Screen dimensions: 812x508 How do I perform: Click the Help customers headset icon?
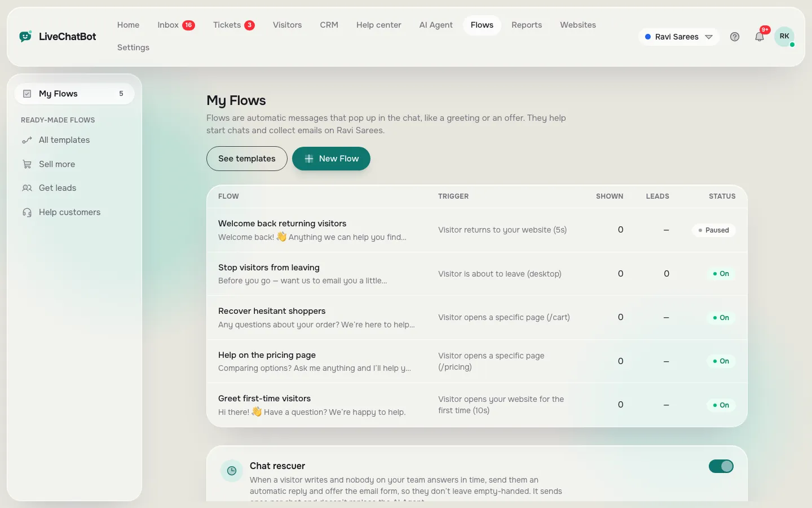click(27, 212)
